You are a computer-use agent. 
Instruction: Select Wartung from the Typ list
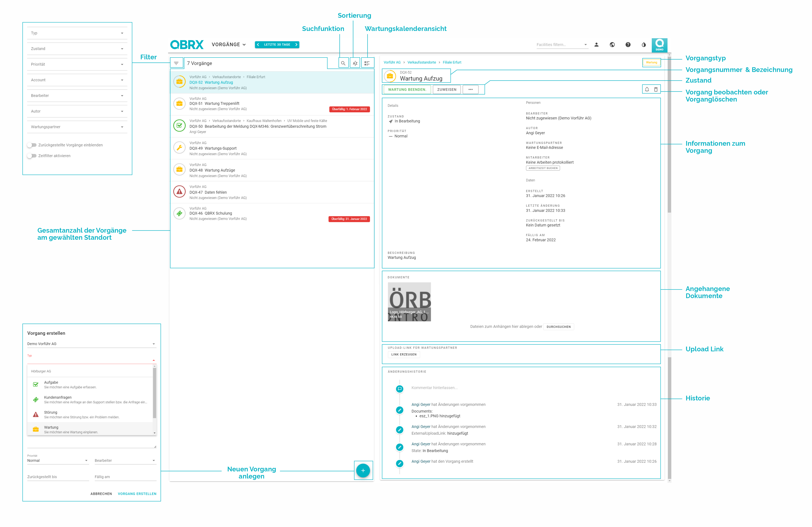(x=90, y=429)
